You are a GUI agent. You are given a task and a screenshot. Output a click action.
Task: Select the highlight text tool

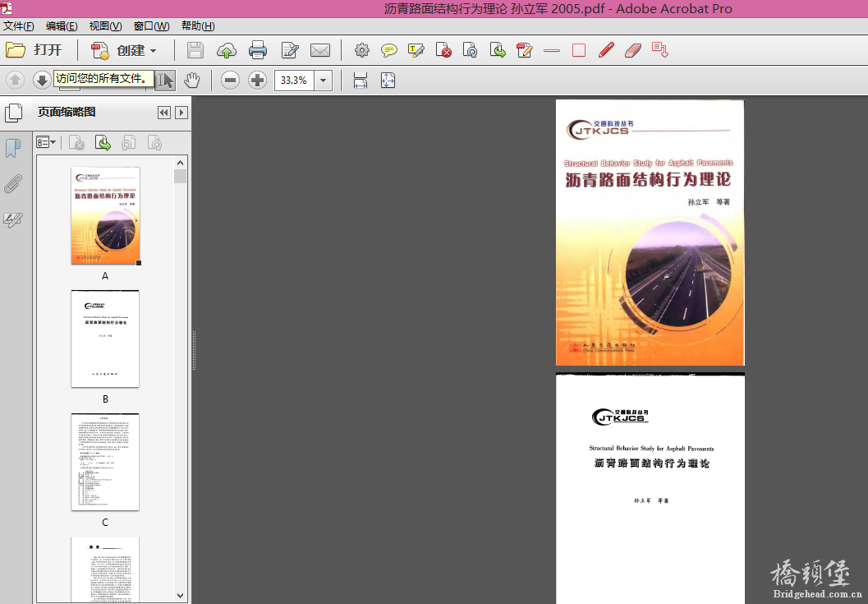[416, 50]
